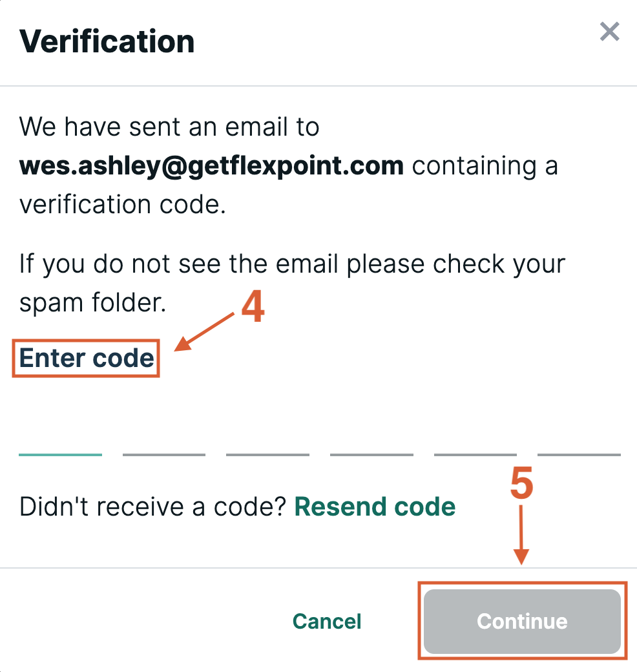The width and height of the screenshot is (637, 672).
Task: Click the Enter code label
Action: tap(87, 358)
